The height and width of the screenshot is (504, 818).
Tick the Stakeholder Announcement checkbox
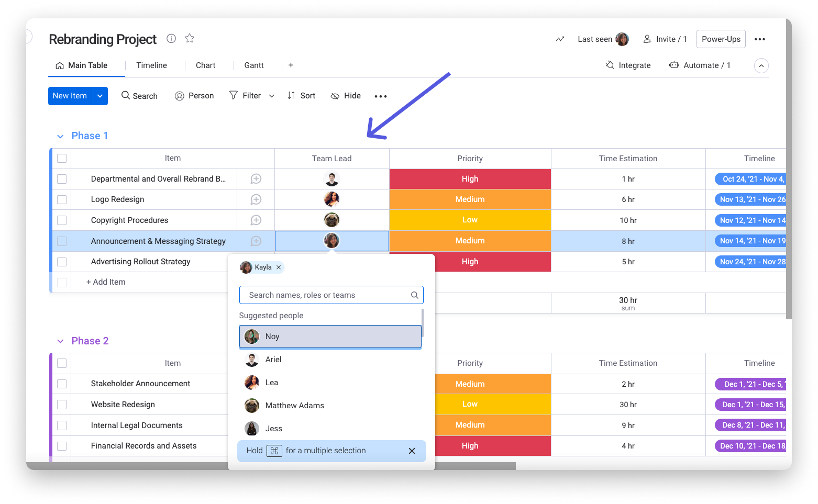pos(62,384)
